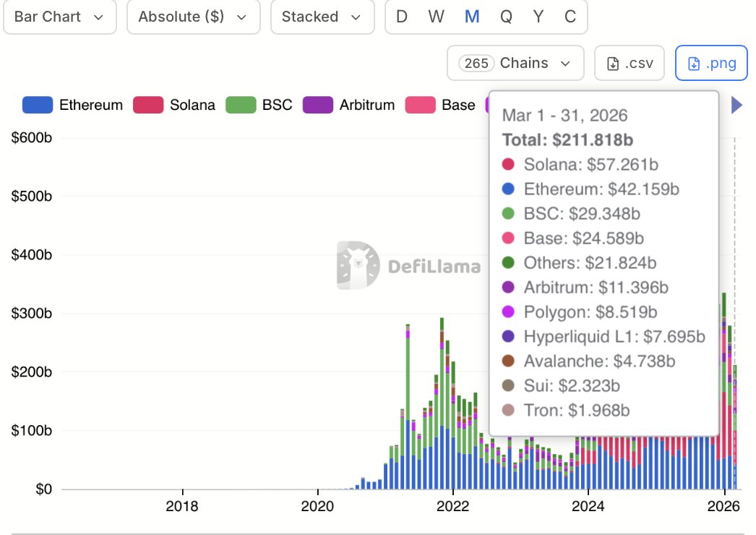
Task: Open the Absolute ($) dropdown
Action: coord(192,17)
